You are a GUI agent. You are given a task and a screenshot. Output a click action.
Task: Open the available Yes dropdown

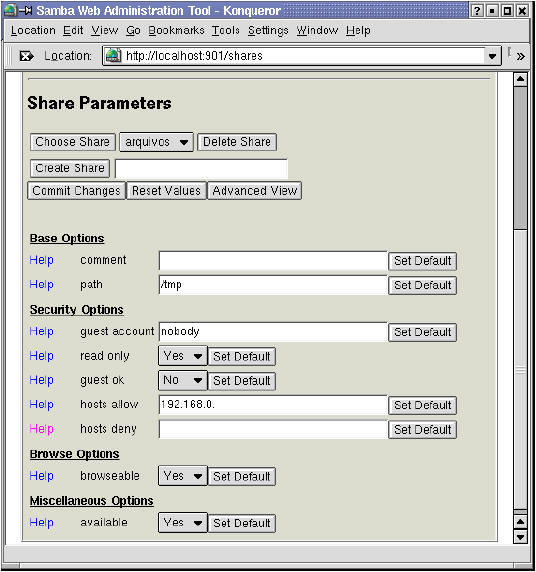[x=183, y=523]
